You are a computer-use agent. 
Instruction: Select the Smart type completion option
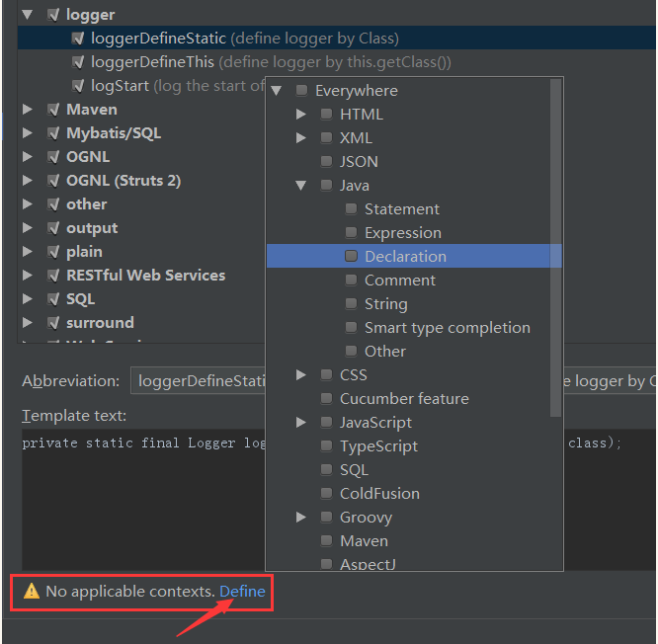pos(447,327)
